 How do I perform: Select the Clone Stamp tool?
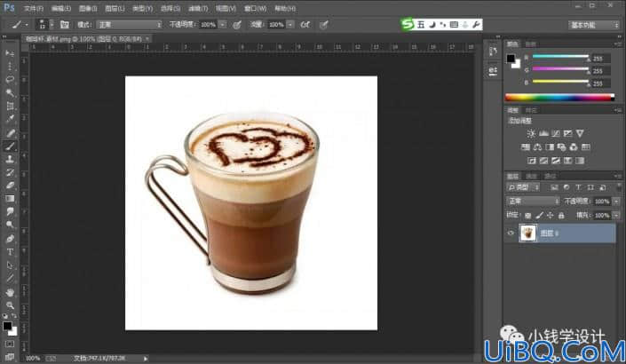(x=10, y=159)
